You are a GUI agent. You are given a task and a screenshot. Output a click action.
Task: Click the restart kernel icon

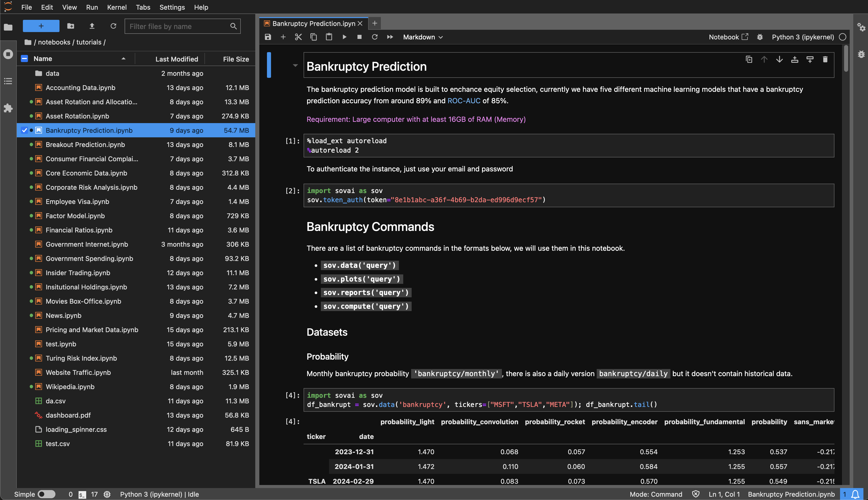(375, 37)
